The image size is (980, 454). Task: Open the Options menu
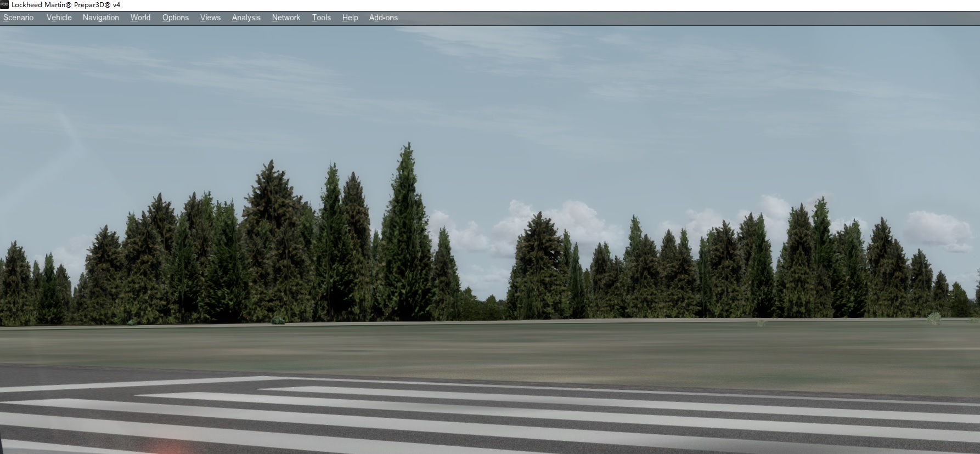click(x=176, y=18)
